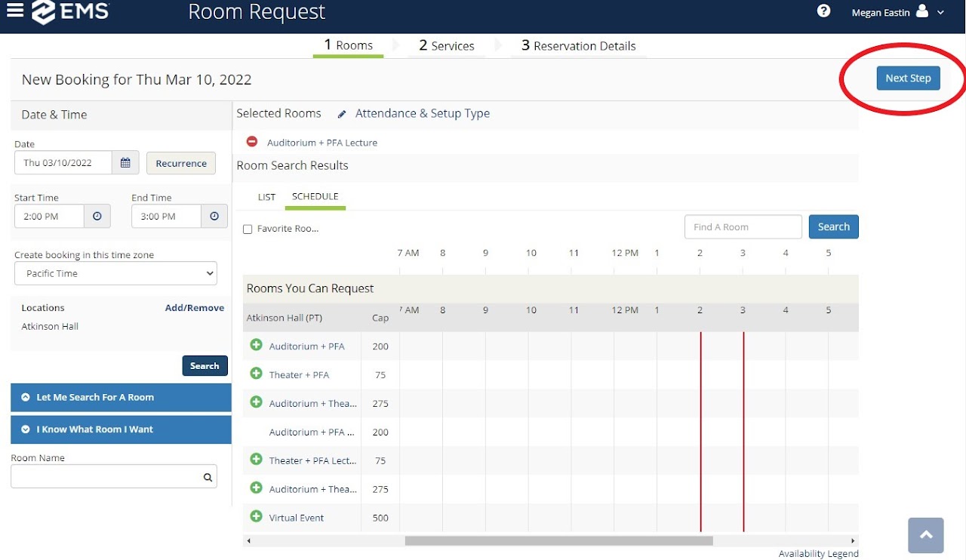Click the Auditorium + PFA ... row without add icon
966x560 pixels.
(x=312, y=432)
